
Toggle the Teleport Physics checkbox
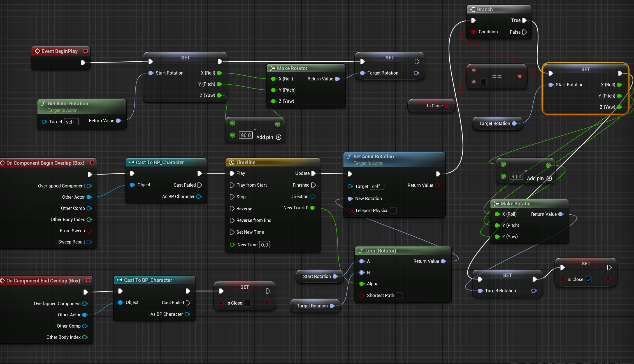click(393, 210)
